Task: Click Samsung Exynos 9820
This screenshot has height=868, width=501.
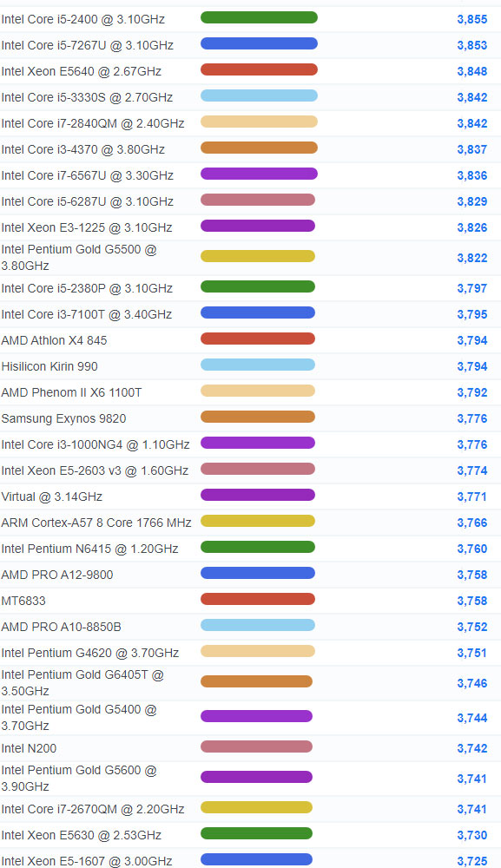Action: (x=63, y=418)
